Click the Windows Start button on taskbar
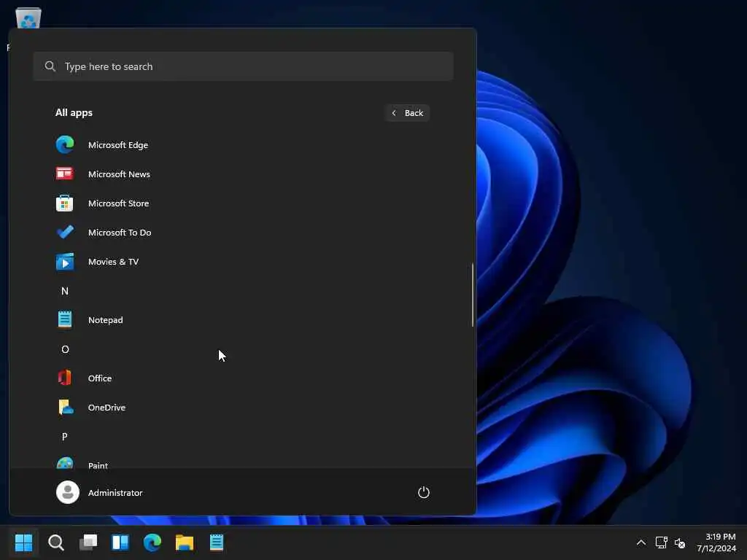The width and height of the screenshot is (747, 560). pyautogui.click(x=23, y=542)
